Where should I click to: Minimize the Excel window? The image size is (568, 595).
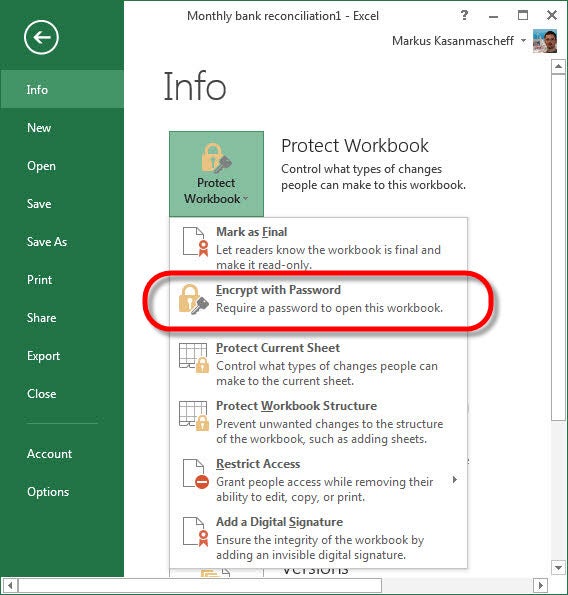click(493, 16)
